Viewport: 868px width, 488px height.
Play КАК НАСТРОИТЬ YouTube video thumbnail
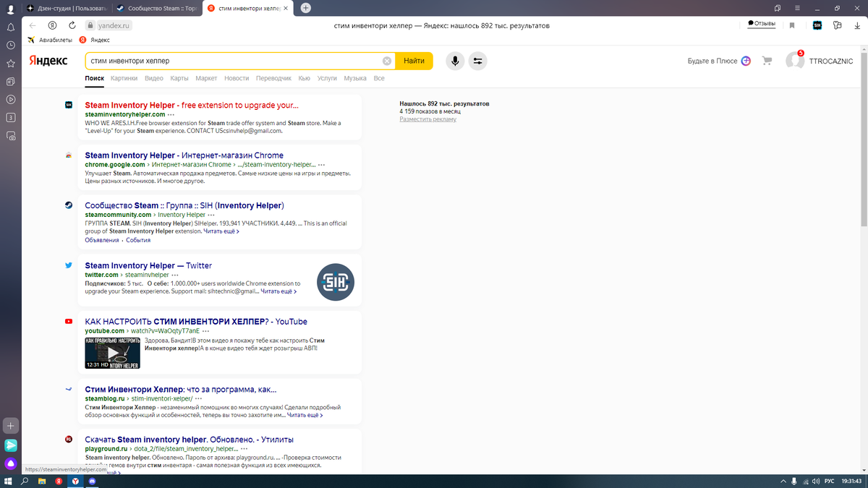point(112,353)
